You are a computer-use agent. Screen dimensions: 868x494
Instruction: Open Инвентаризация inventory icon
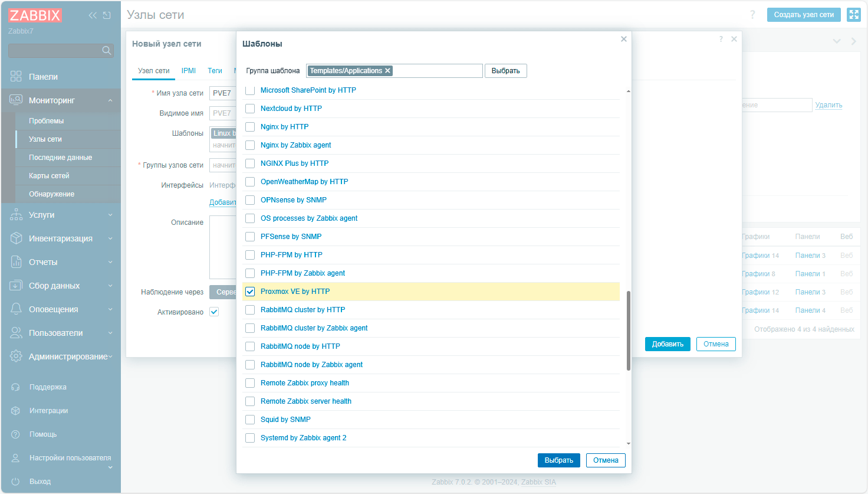[x=16, y=238]
